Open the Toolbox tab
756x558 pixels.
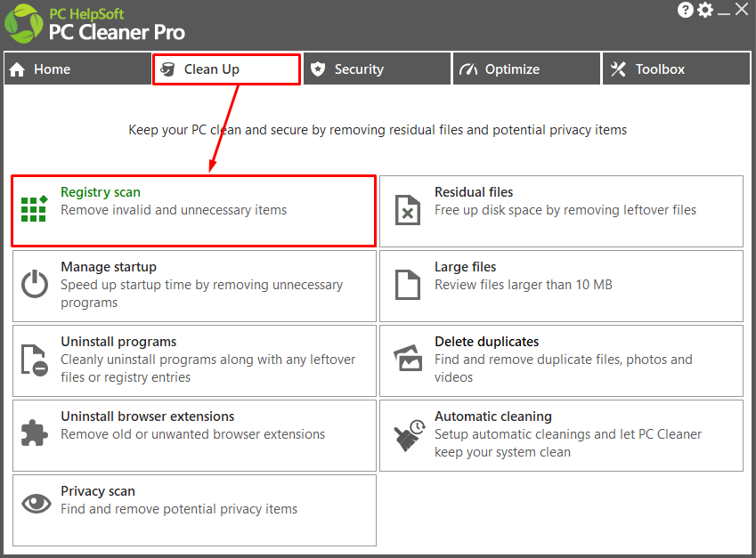[677, 69]
